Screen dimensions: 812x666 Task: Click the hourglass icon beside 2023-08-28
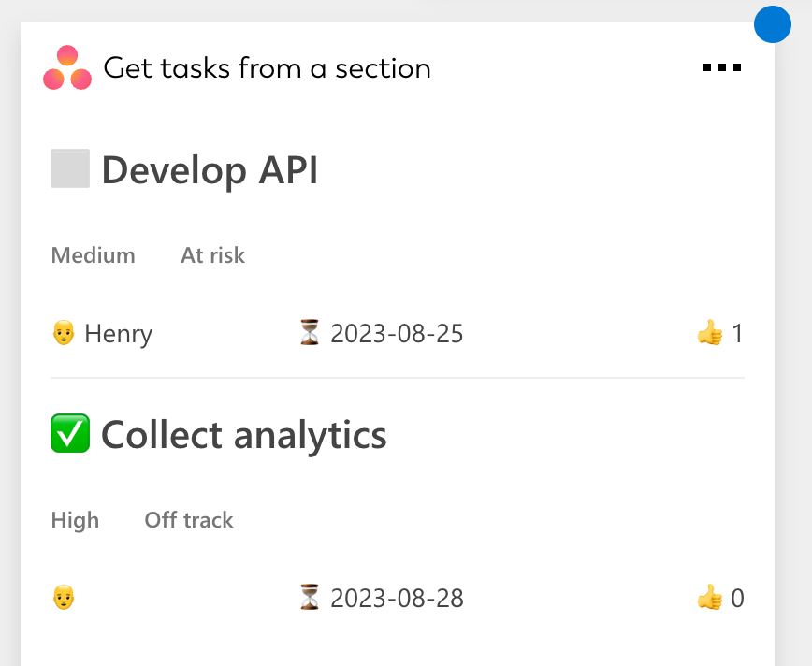[310, 598]
